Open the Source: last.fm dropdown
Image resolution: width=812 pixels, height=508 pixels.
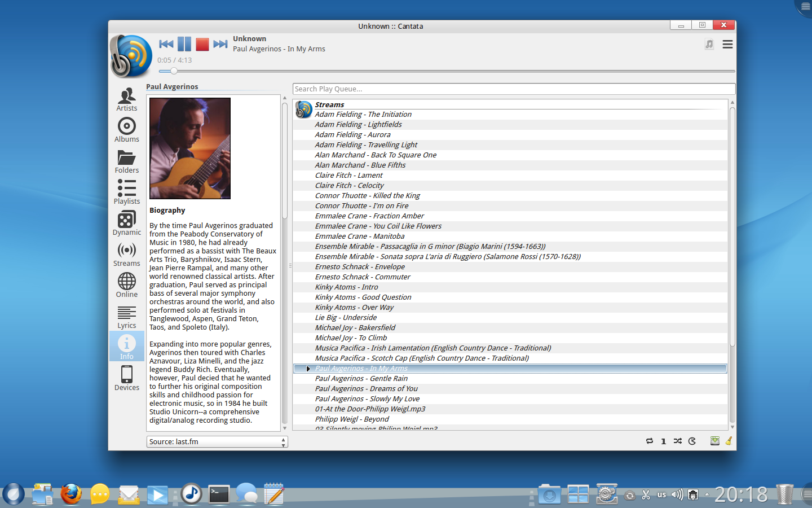(217, 441)
